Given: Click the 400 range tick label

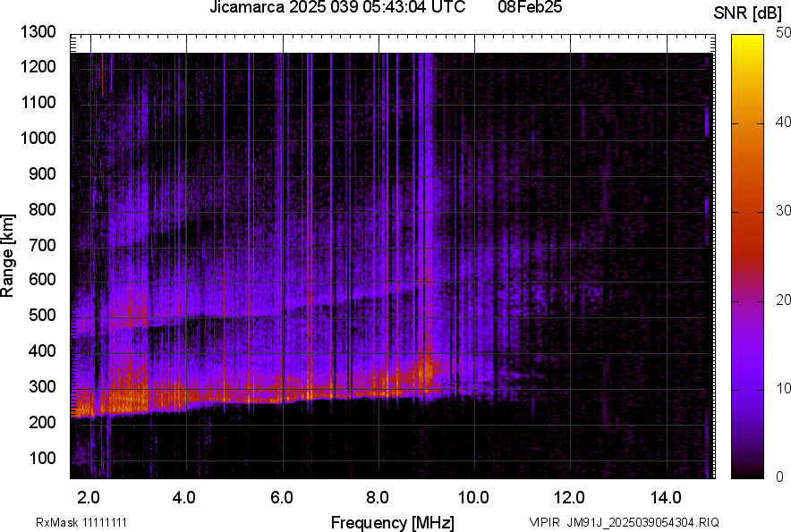Looking at the screenshot, I should 42,351.
